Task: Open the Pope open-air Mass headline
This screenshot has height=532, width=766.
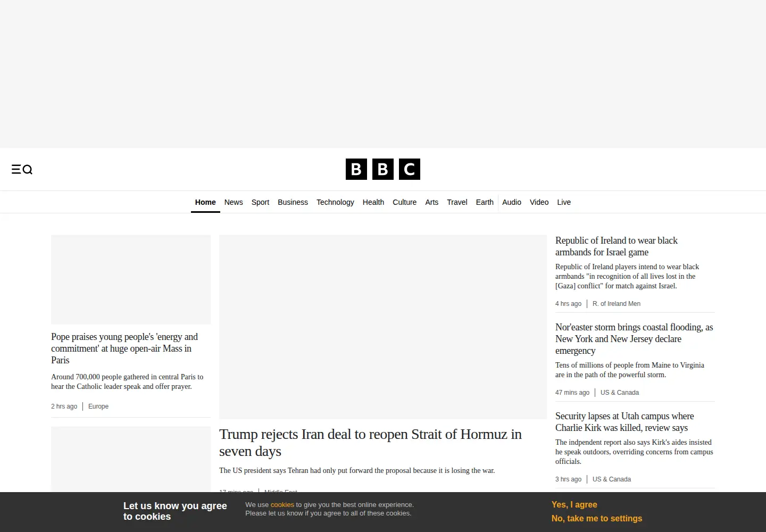Action: [124, 348]
